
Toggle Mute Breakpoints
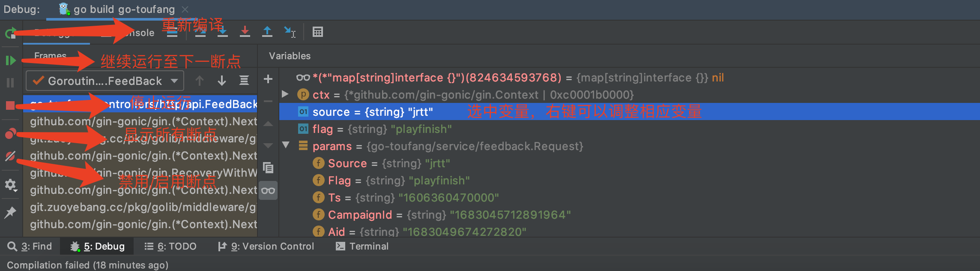pyautogui.click(x=10, y=156)
